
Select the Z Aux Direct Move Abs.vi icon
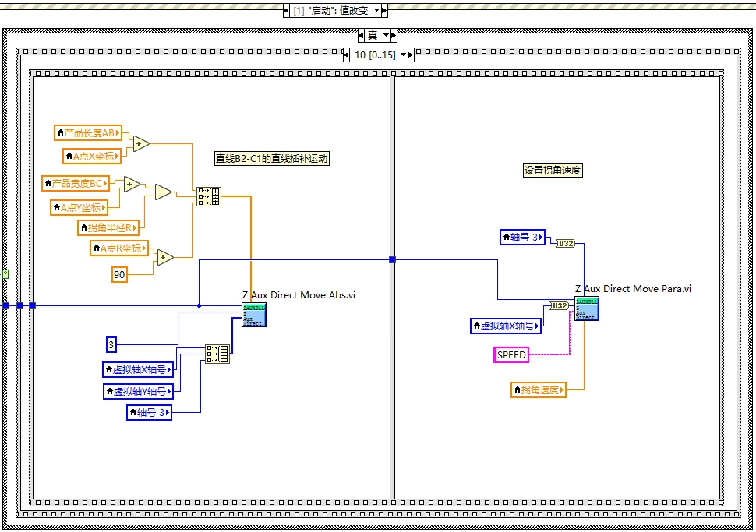254,315
